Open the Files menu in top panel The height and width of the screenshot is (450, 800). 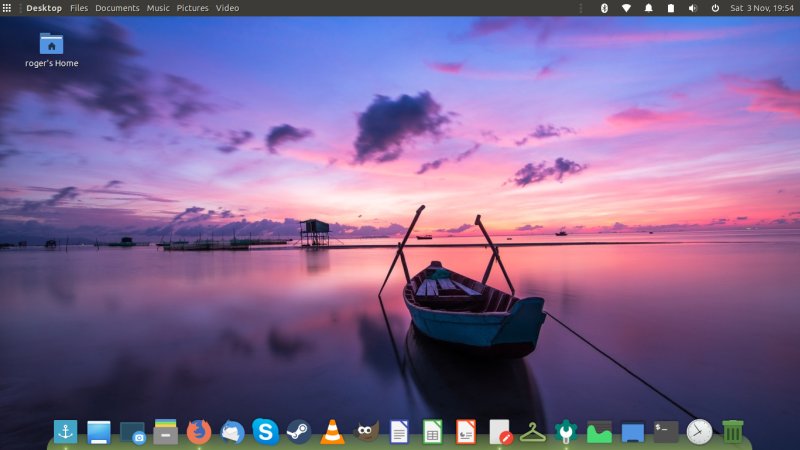coord(79,8)
